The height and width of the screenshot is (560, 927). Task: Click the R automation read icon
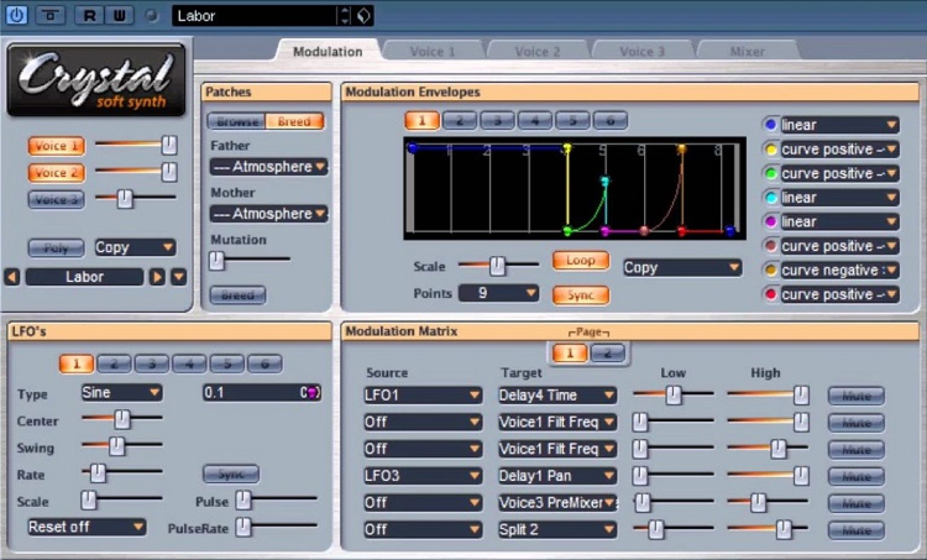point(88,16)
